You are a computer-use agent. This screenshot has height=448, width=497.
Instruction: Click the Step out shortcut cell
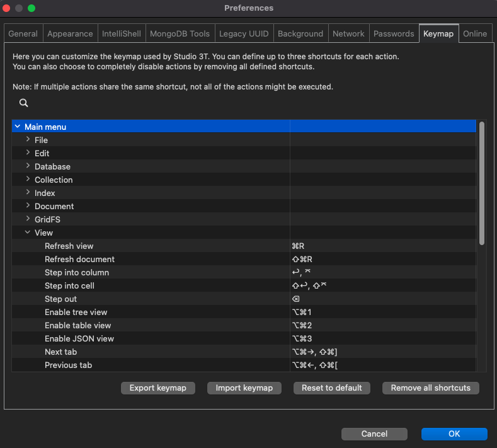383,299
